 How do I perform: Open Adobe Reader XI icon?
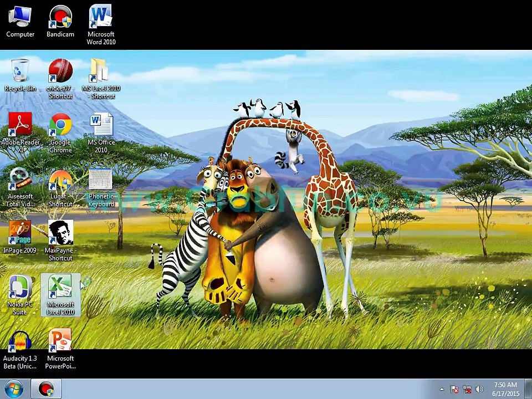point(20,132)
